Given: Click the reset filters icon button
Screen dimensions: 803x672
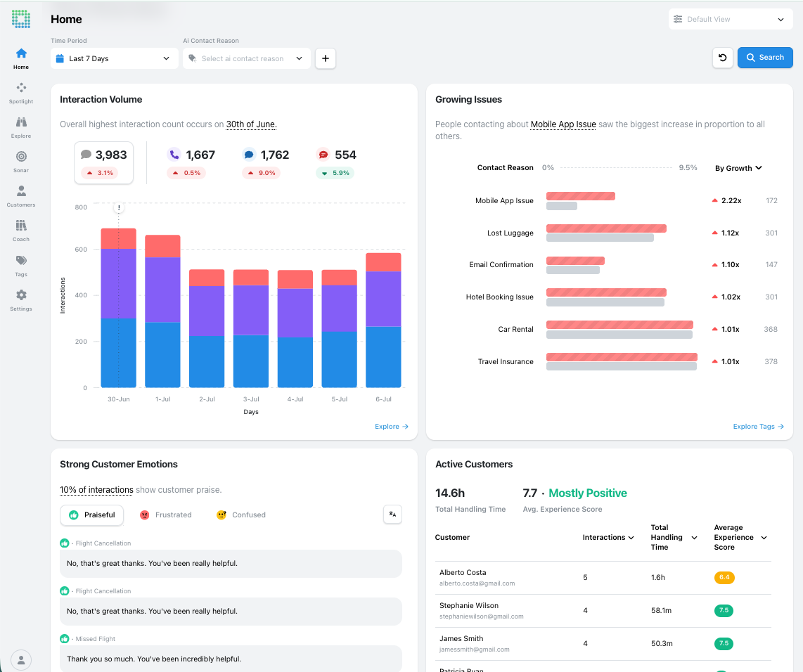Looking at the screenshot, I should pos(723,58).
